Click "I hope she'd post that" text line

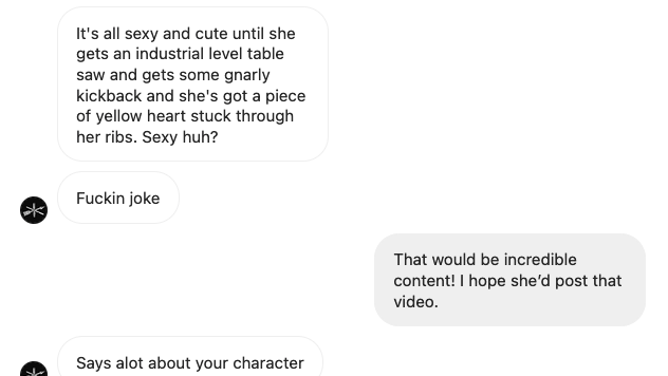541,281
